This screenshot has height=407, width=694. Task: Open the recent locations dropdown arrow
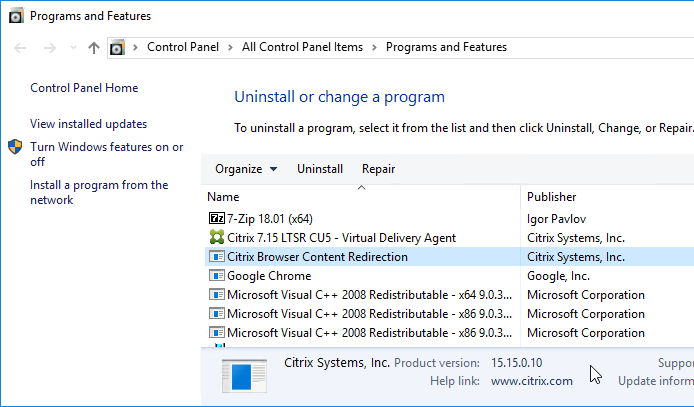click(73, 47)
